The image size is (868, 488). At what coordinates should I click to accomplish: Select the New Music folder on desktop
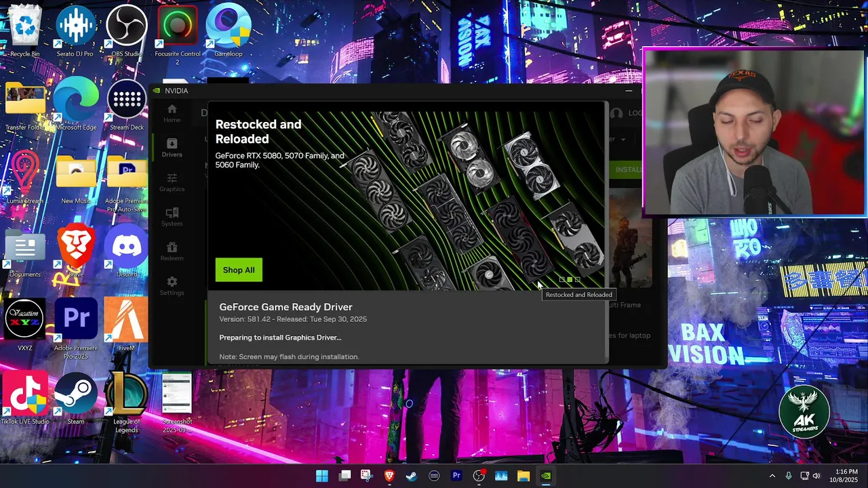tap(75, 179)
